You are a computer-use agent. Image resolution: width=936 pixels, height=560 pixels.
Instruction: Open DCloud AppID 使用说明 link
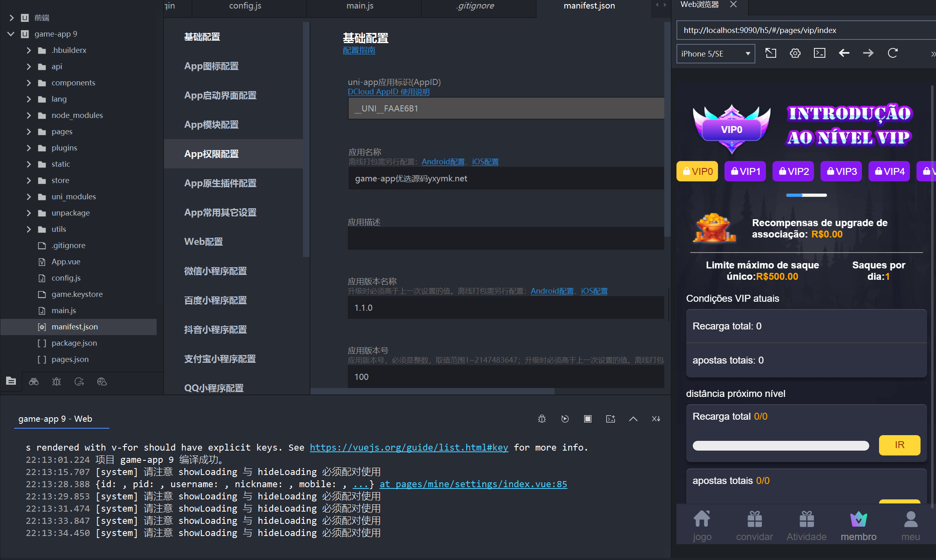pos(388,92)
